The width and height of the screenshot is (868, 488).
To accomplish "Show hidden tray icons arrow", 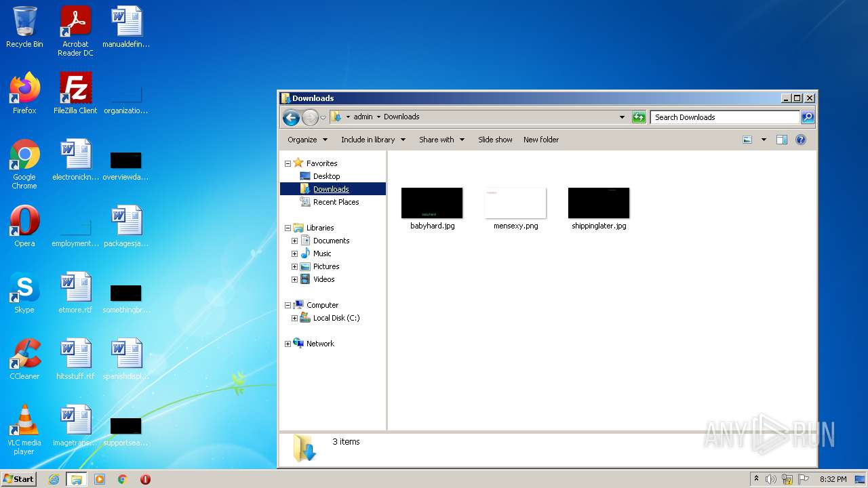I will tap(756, 479).
